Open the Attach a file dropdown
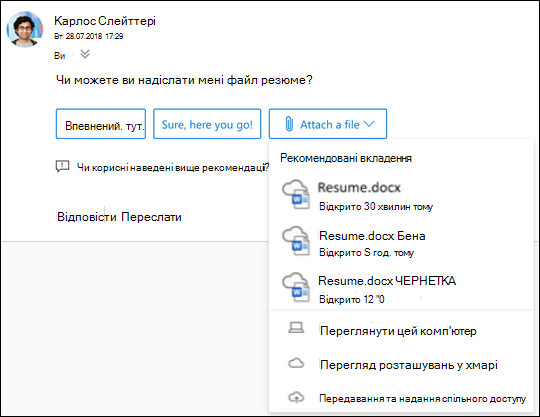This screenshot has width=540, height=417. click(328, 124)
